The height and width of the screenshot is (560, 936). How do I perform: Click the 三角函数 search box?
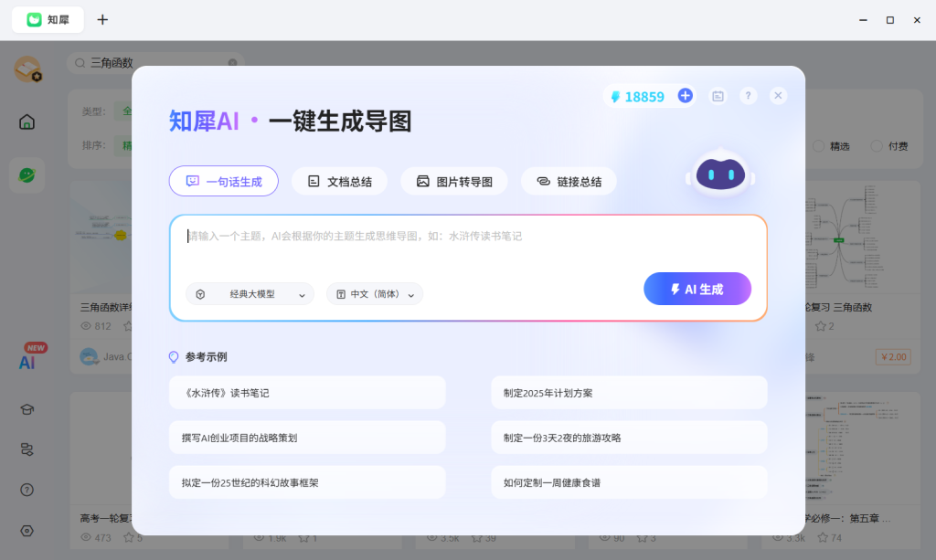(x=155, y=63)
